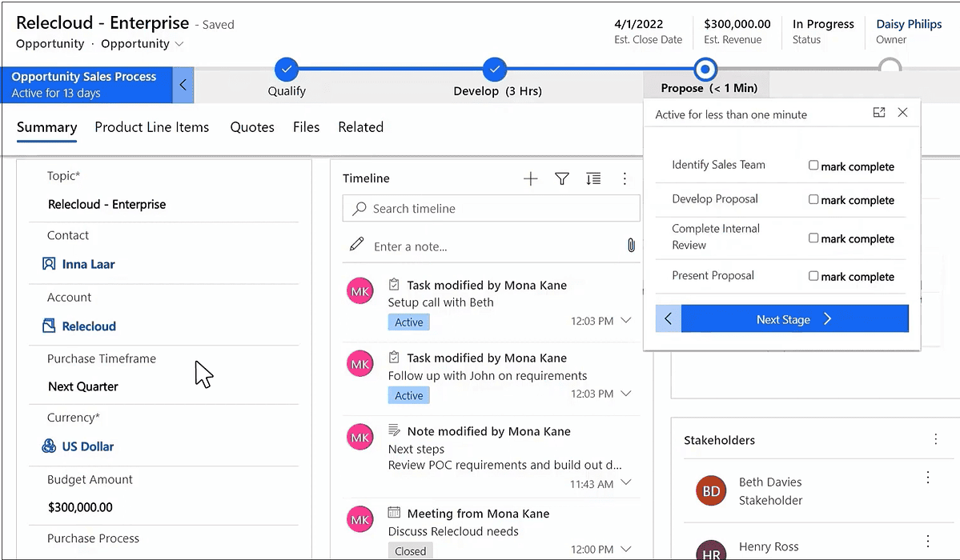
Task: Open owner Daisy Philips profile link
Action: coord(909,24)
